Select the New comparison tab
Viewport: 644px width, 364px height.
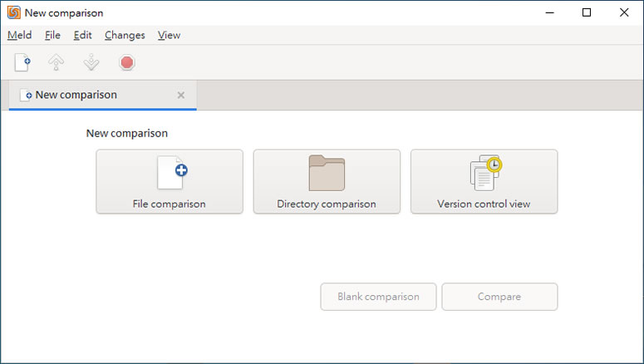coord(103,96)
